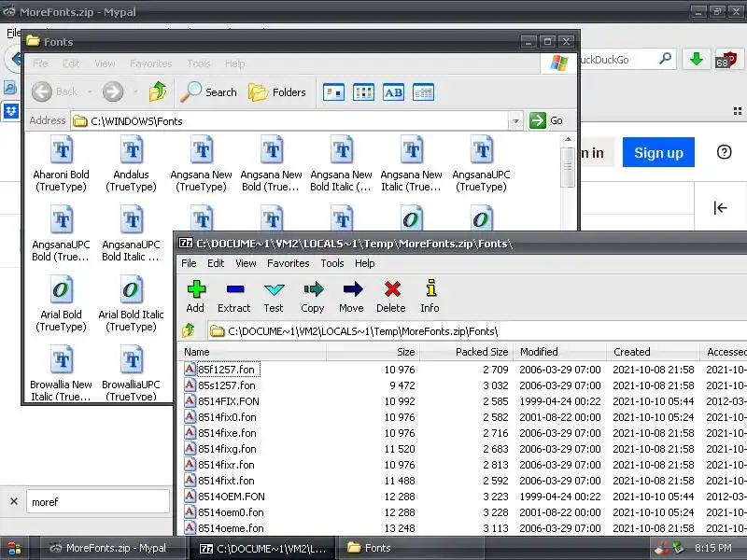Open the Back history dropdown arrow
This screenshot has width=747, height=560.
coord(90,91)
